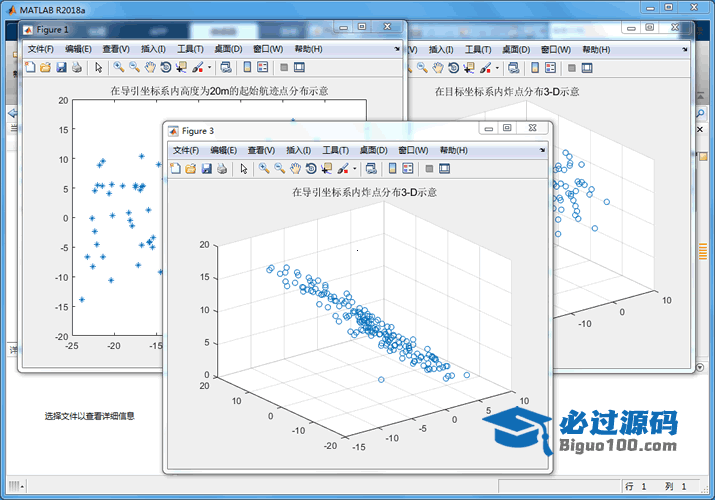This screenshot has width=715, height=500.
Task: Open 帮助(H) menu in Figure 1
Action: [x=308, y=49]
